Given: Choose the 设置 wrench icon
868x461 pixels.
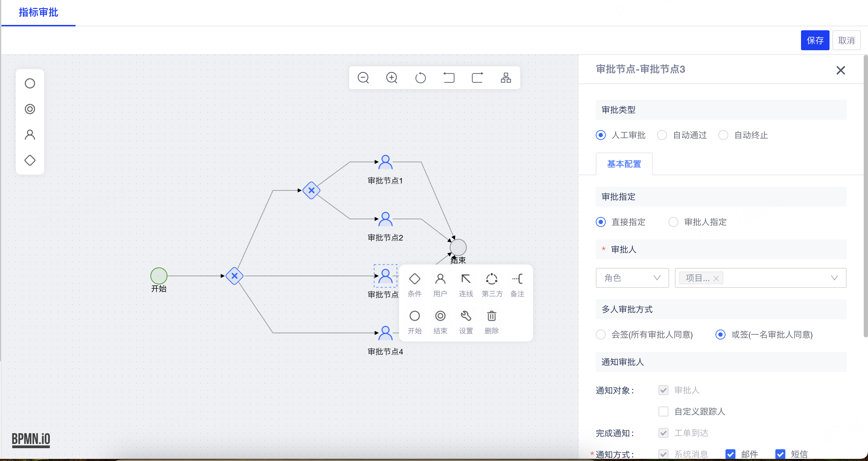Looking at the screenshot, I should pos(466,322).
